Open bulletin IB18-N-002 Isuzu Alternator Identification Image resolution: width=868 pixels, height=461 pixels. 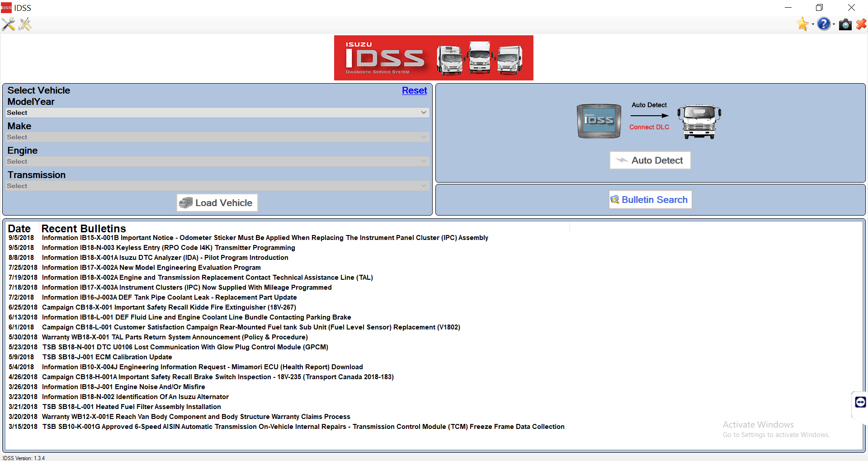pos(135,397)
